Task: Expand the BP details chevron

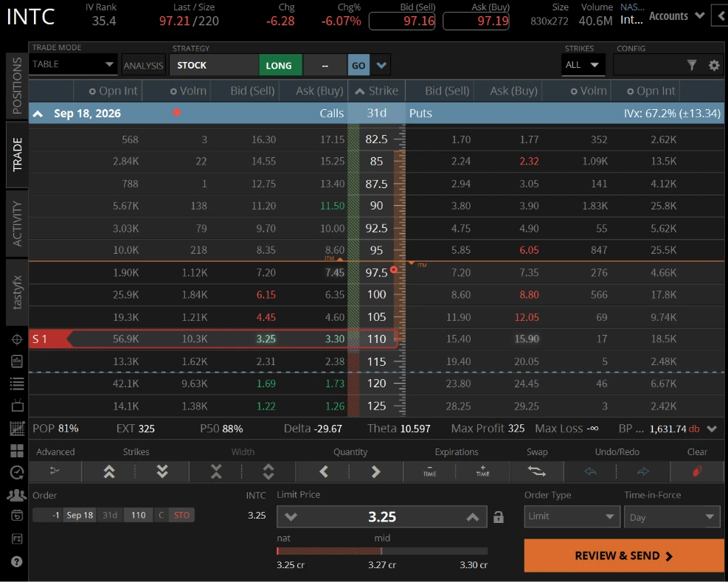Action: click(712, 429)
